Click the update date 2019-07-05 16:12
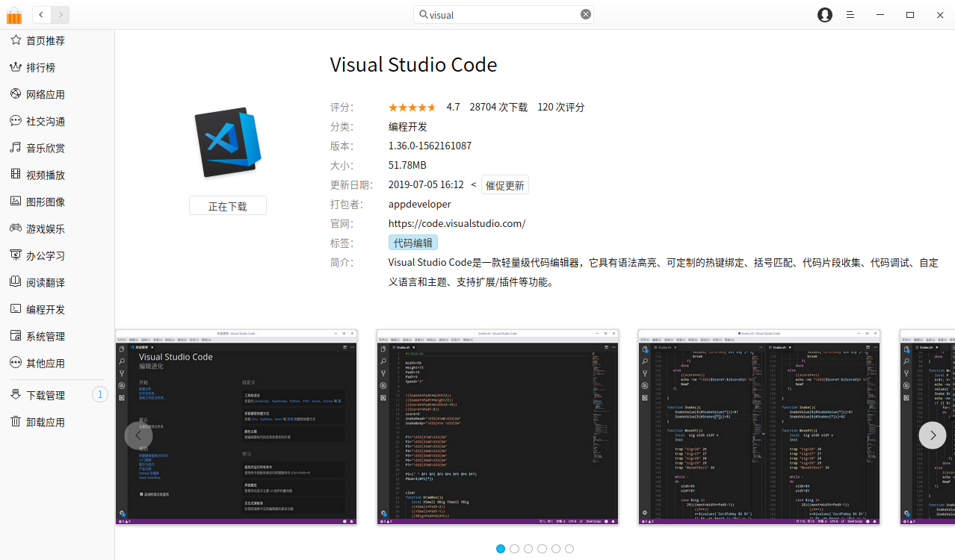This screenshot has width=955, height=560. 426,184
